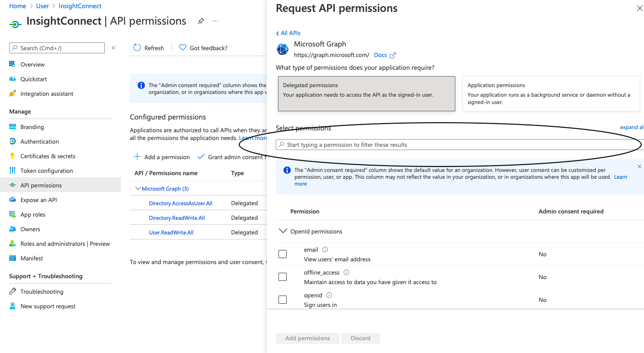Click the Expose an API cloud icon
This screenshot has height=353, width=644.
[12, 200]
